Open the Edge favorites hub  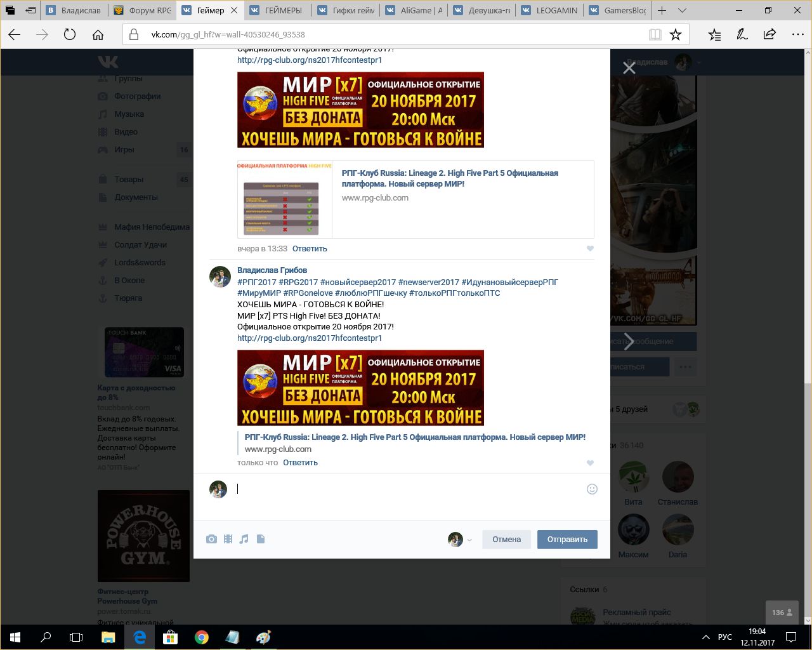tap(714, 35)
